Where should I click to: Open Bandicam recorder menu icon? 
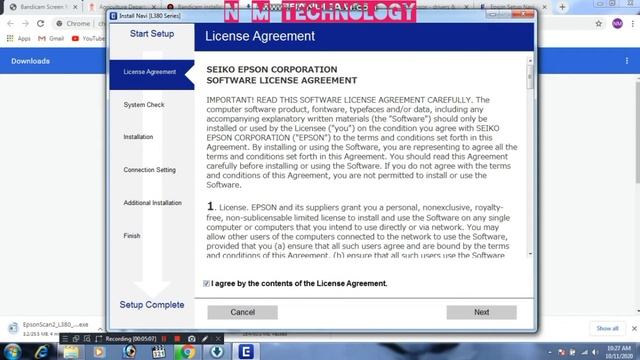65,339
